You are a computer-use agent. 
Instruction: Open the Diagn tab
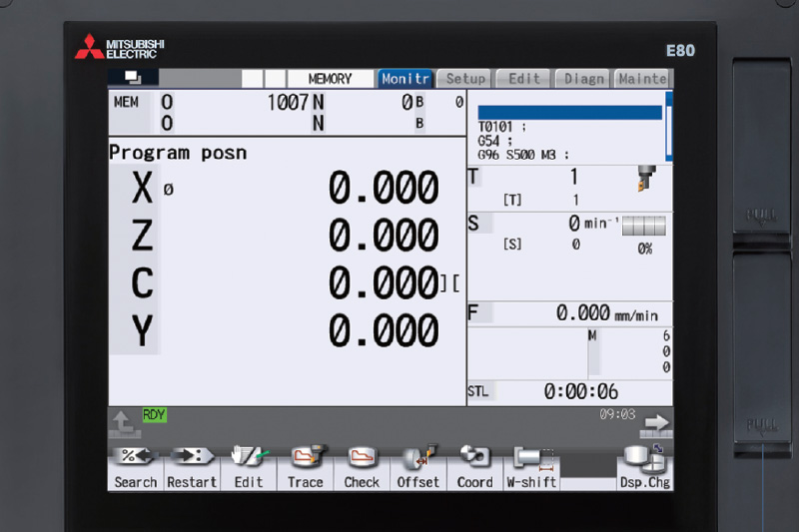pyautogui.click(x=583, y=78)
